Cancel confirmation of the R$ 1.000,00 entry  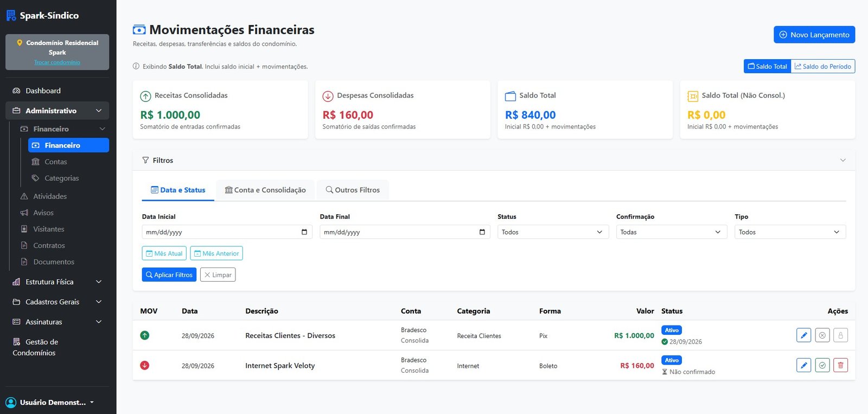(822, 335)
